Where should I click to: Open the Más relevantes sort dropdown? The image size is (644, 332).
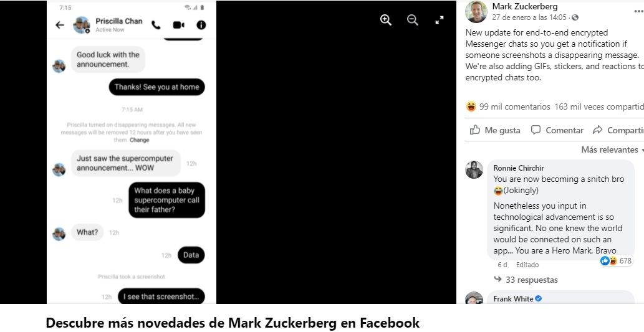click(612, 149)
